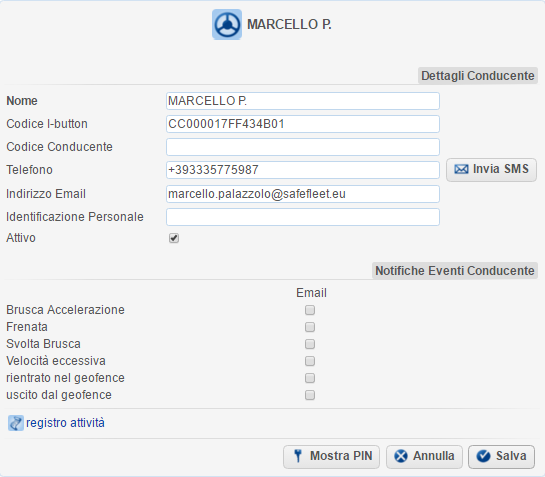Click the envelope icon on Invia SMS

pyautogui.click(x=461, y=169)
